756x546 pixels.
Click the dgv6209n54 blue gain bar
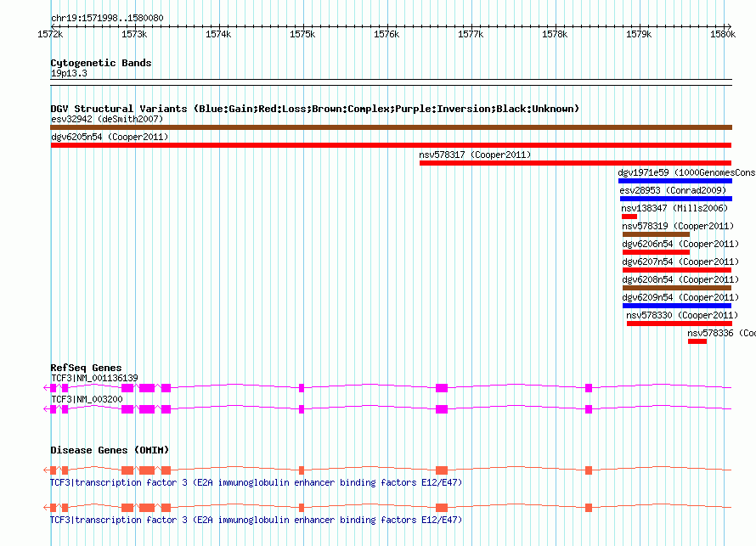pyautogui.click(x=677, y=306)
